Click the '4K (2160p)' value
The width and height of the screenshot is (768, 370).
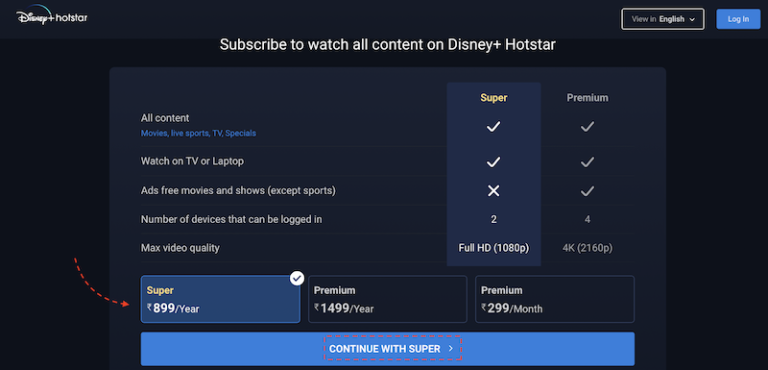(587, 248)
